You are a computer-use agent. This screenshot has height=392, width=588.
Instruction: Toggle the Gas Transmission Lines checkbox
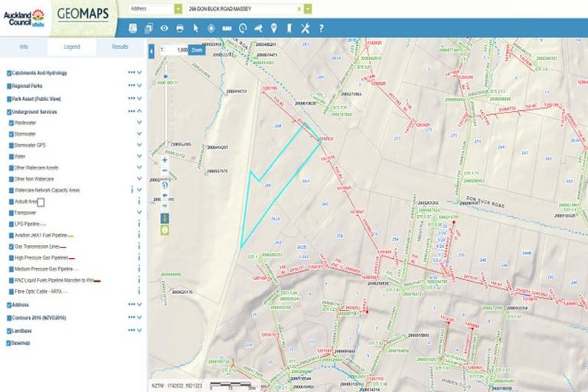11,247
